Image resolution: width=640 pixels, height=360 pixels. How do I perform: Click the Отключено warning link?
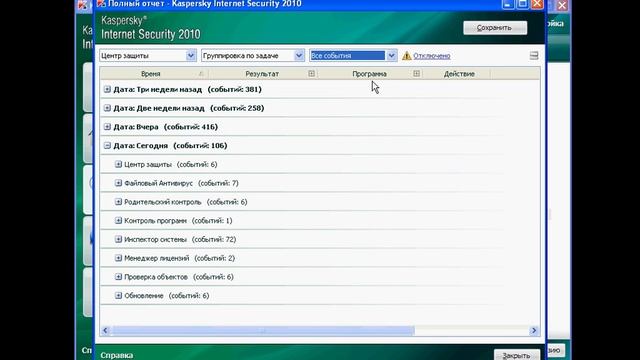pyautogui.click(x=431, y=56)
